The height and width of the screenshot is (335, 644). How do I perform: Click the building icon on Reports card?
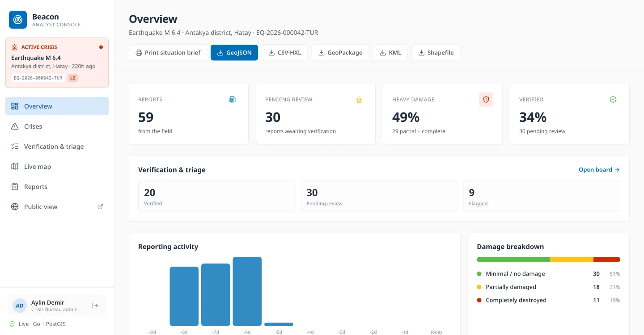coord(232,100)
